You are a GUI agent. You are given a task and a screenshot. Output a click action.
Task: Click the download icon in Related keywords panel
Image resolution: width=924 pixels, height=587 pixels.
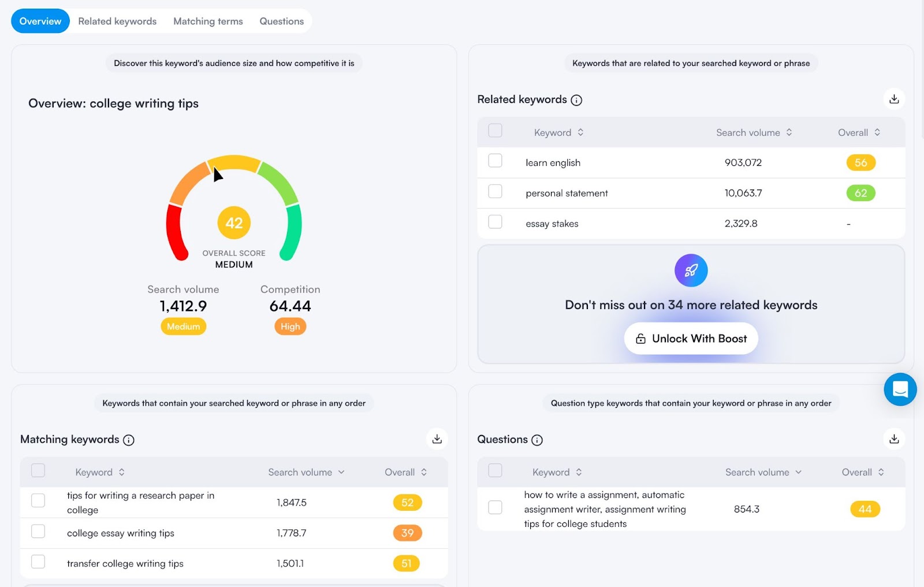point(894,99)
